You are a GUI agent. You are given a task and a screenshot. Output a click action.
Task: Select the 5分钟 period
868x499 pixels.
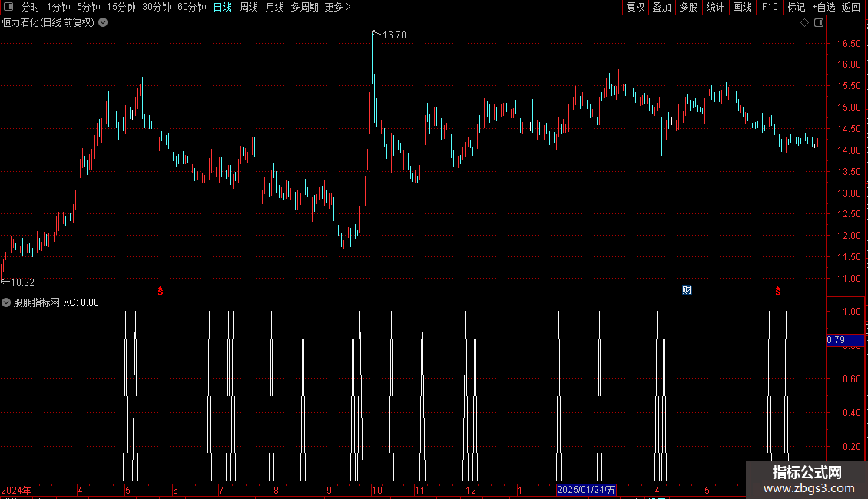click(x=88, y=7)
